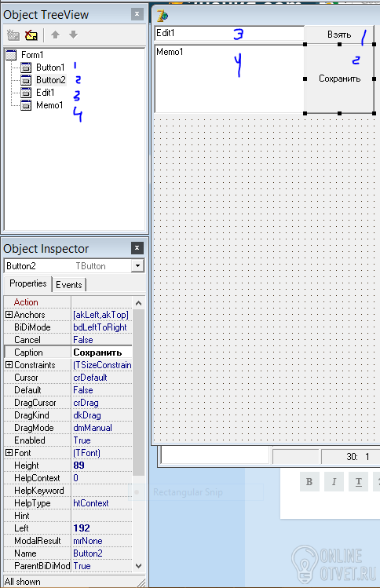Screen dimensions: 380x588
Task: Toggle the Bold formatting icon
Action: 309,481
